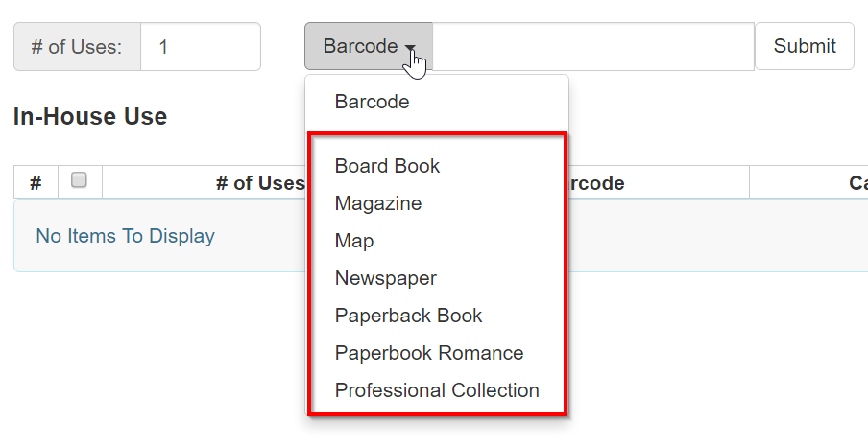The width and height of the screenshot is (868, 446).
Task: Submit the in-house use entry
Action: [x=805, y=46]
